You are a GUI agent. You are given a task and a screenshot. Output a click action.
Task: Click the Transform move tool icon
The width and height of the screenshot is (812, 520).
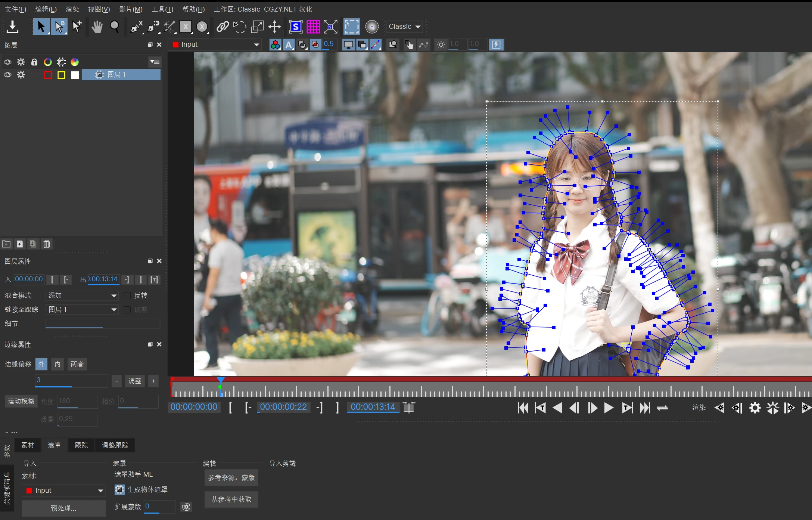[274, 27]
